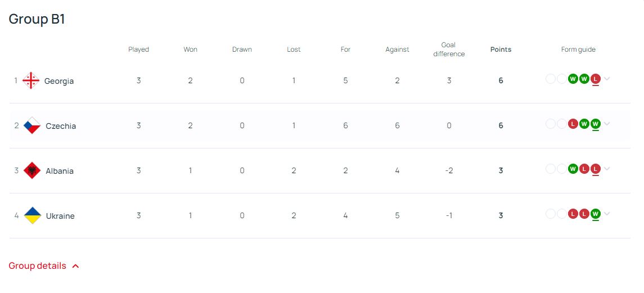644x293 pixels.
Task: Click the Albania flag icon
Action: [x=32, y=170]
